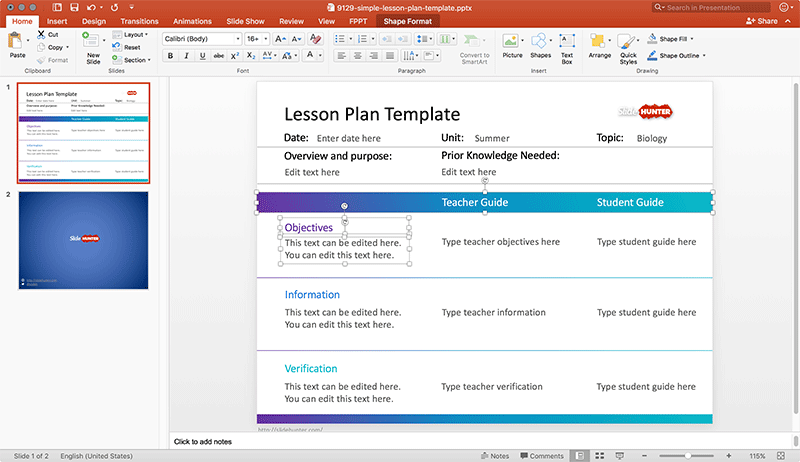This screenshot has height=462, width=800.
Task: Increase the font size
Action: (x=280, y=39)
